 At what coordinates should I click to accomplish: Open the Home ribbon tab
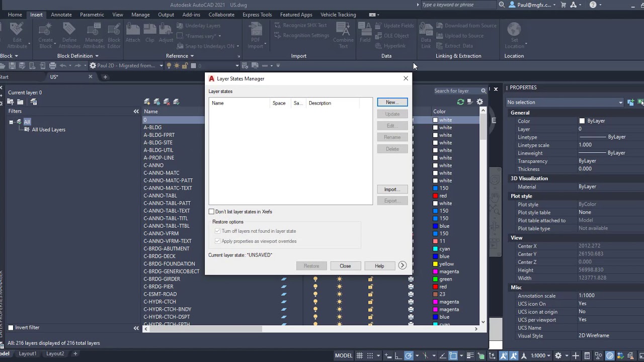(15, 15)
